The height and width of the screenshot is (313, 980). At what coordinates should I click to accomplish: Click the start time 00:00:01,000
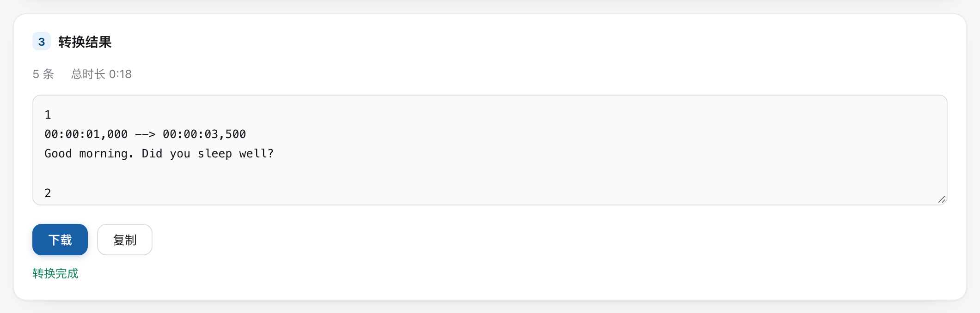tap(86, 134)
